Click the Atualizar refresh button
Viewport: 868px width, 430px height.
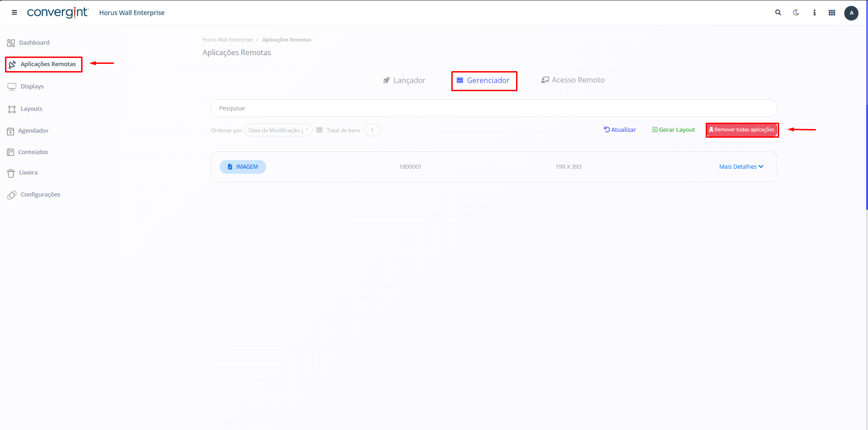click(620, 130)
